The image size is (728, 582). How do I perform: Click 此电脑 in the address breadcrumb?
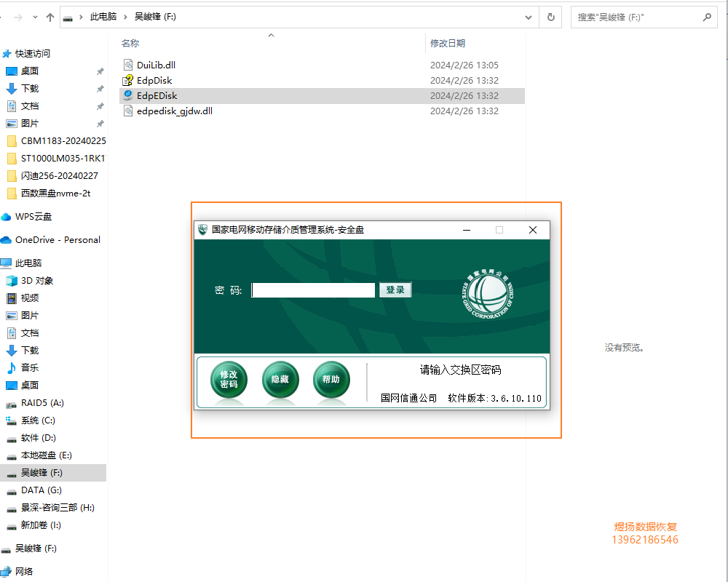[x=103, y=17]
